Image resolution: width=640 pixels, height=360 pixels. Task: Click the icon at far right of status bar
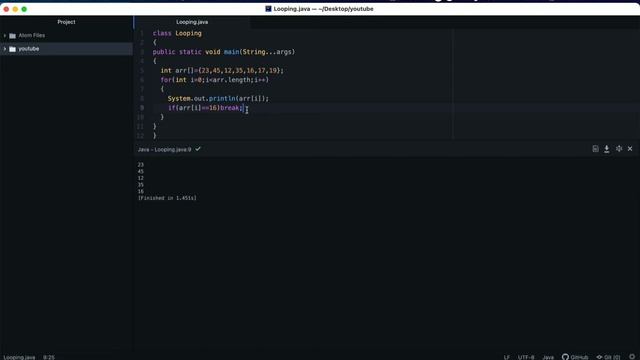[x=632, y=357]
